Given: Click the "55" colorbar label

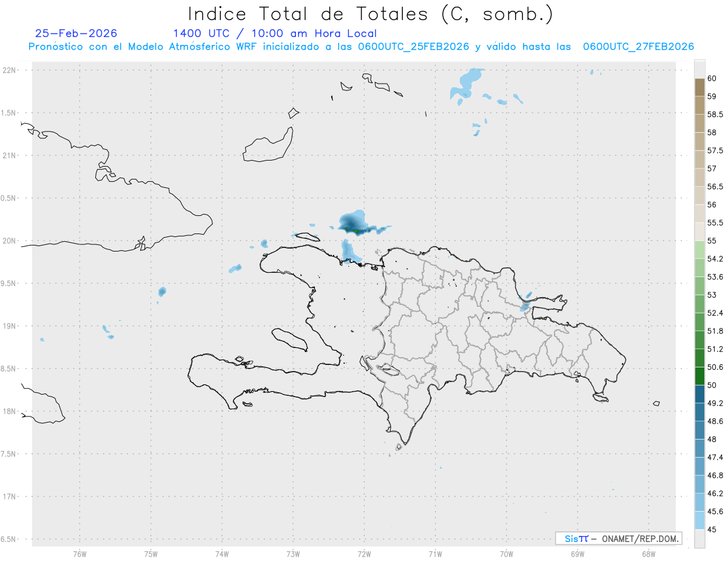Looking at the screenshot, I should 712,241.
